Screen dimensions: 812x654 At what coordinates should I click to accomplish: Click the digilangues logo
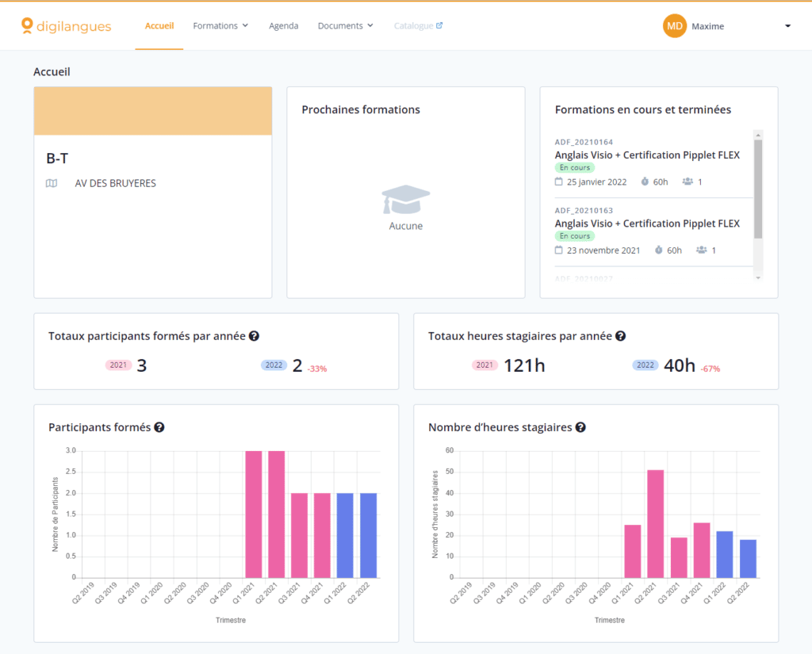(67, 26)
